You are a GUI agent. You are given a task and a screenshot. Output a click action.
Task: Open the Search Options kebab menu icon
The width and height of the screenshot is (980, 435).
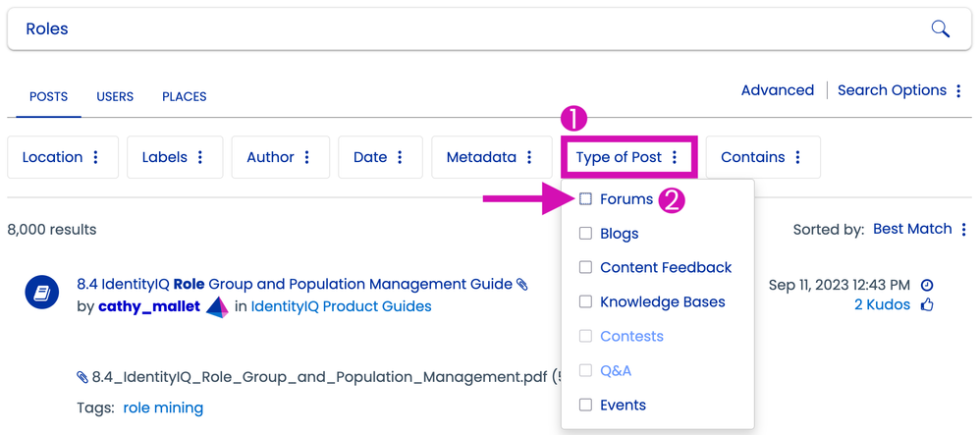958,90
